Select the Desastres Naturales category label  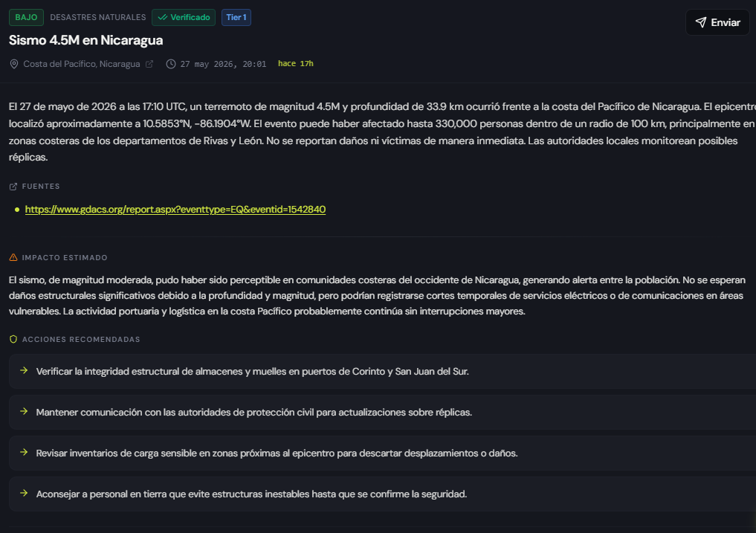click(98, 17)
